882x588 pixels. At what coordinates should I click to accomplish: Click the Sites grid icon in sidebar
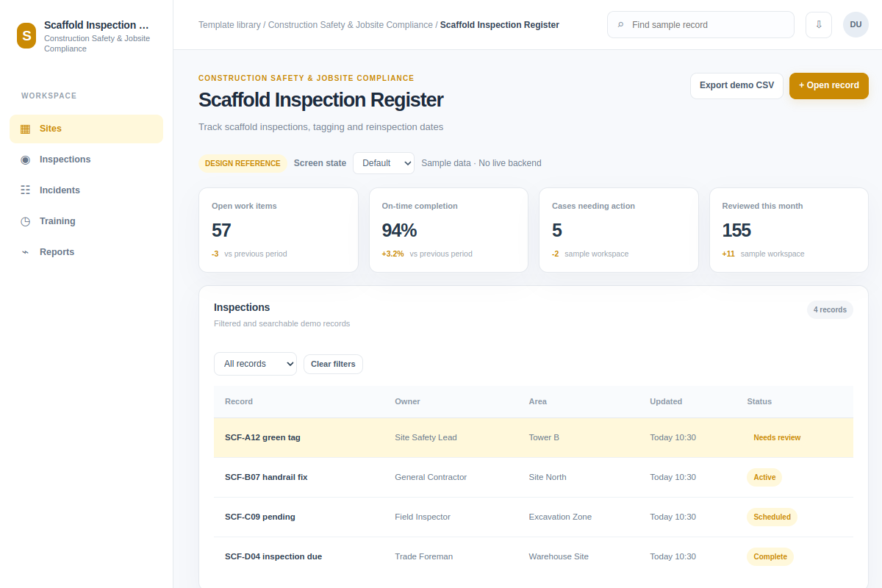click(x=26, y=129)
